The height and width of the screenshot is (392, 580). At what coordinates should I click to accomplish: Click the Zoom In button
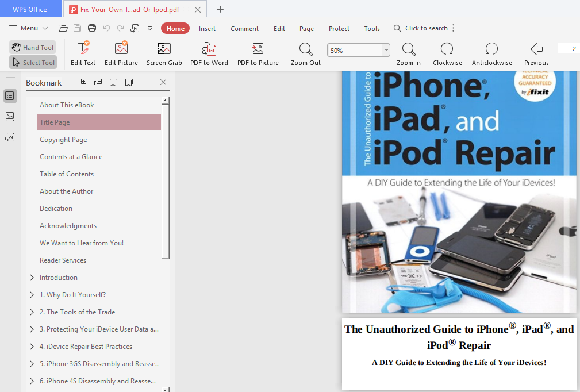[x=408, y=53]
